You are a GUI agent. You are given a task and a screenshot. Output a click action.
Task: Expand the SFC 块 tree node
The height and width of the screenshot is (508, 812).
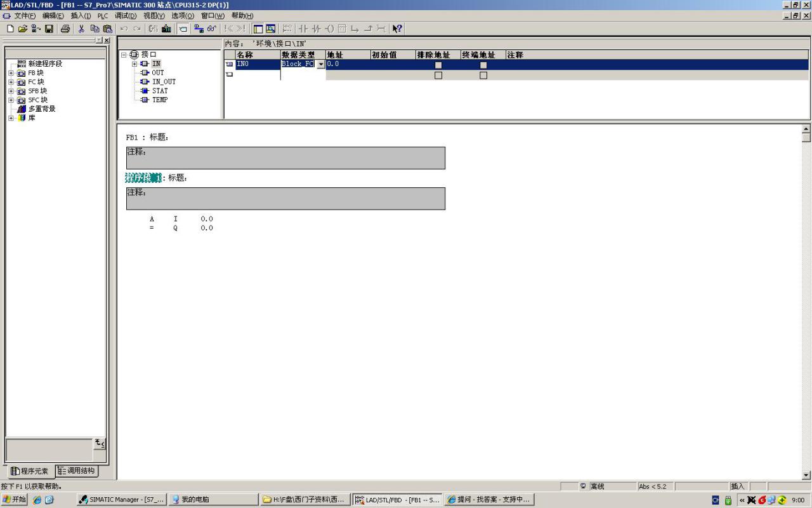point(11,100)
